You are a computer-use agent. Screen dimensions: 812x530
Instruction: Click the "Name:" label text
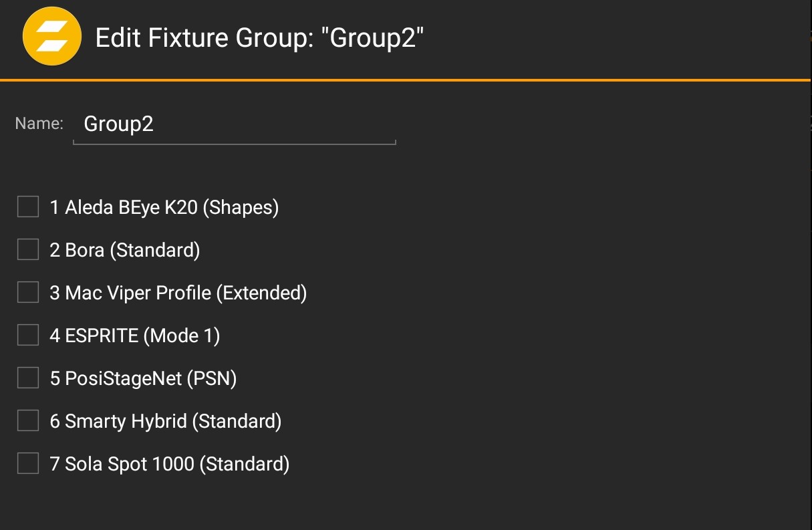click(x=39, y=124)
